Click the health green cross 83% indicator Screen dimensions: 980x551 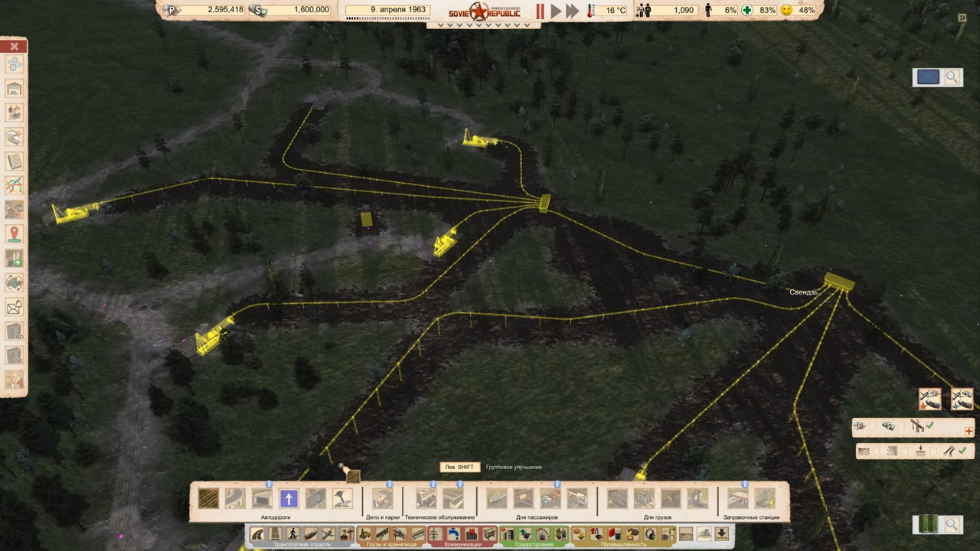click(759, 10)
